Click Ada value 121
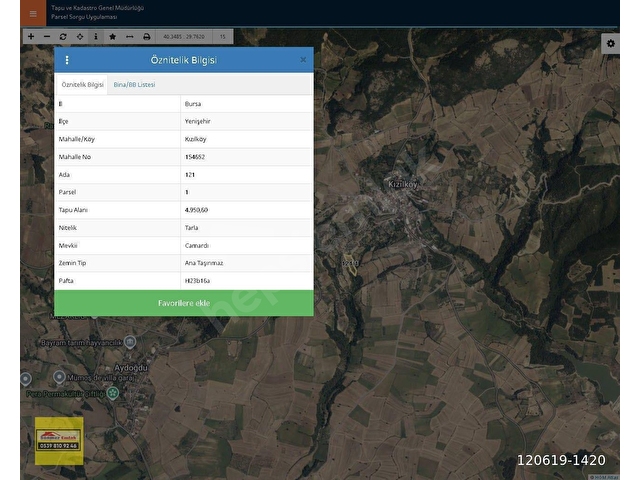This screenshot has width=640, height=480. point(190,175)
